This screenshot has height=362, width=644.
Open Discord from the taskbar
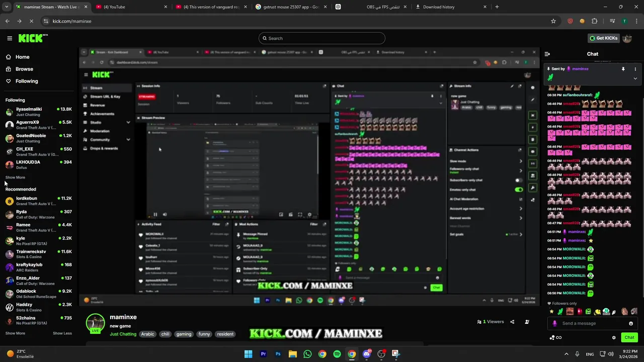click(x=366, y=354)
